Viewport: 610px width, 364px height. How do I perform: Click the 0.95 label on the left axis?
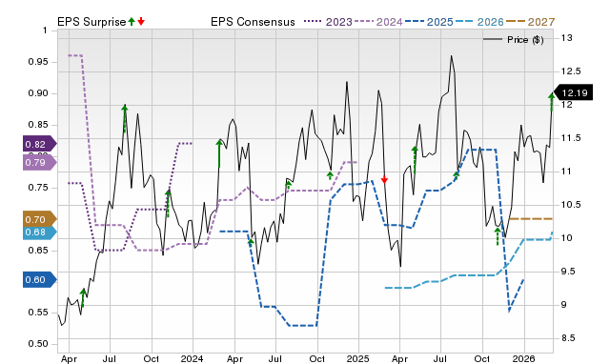[37, 62]
